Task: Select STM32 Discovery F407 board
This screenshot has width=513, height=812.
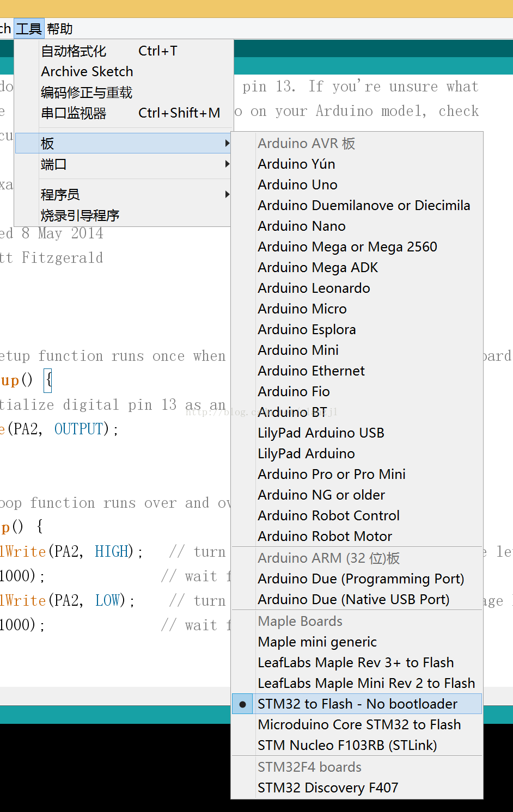Action: (357, 788)
